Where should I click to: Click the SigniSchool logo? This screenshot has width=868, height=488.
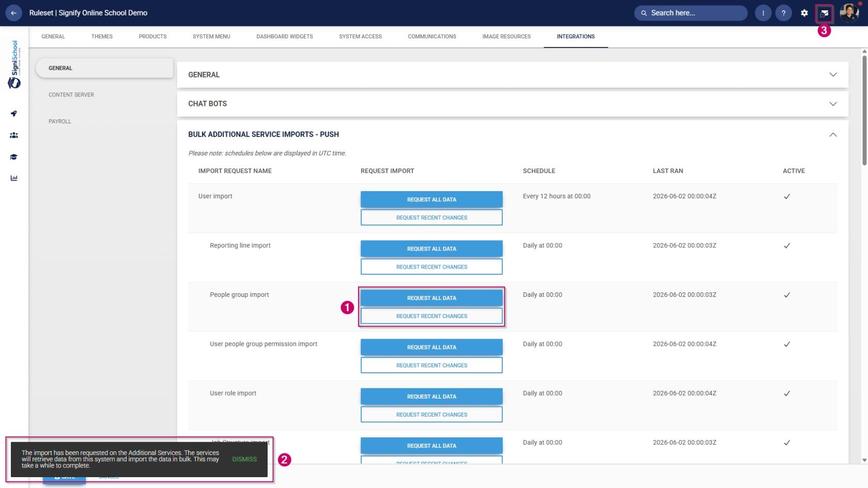tap(14, 65)
